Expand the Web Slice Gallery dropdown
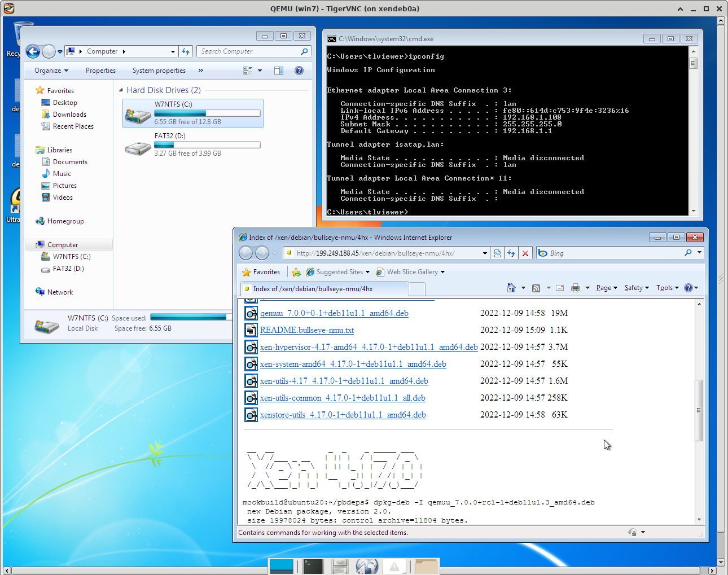Screen dimensions: 728x575 [442, 272]
